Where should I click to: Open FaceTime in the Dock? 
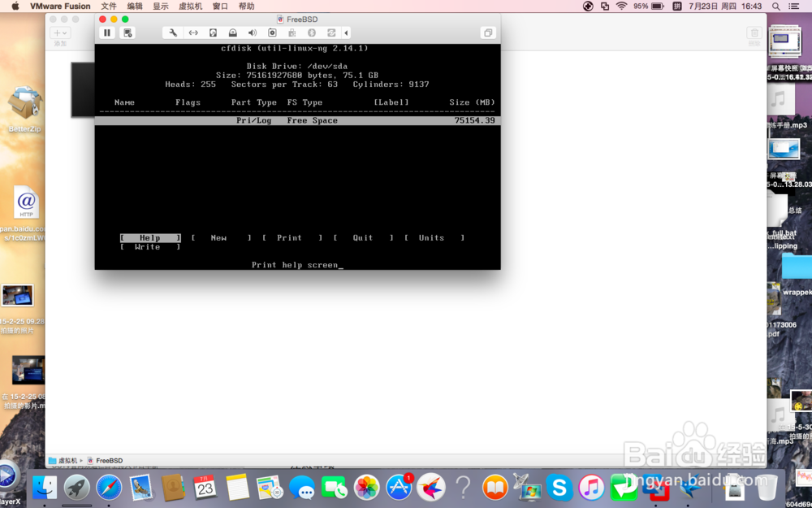coord(334,488)
